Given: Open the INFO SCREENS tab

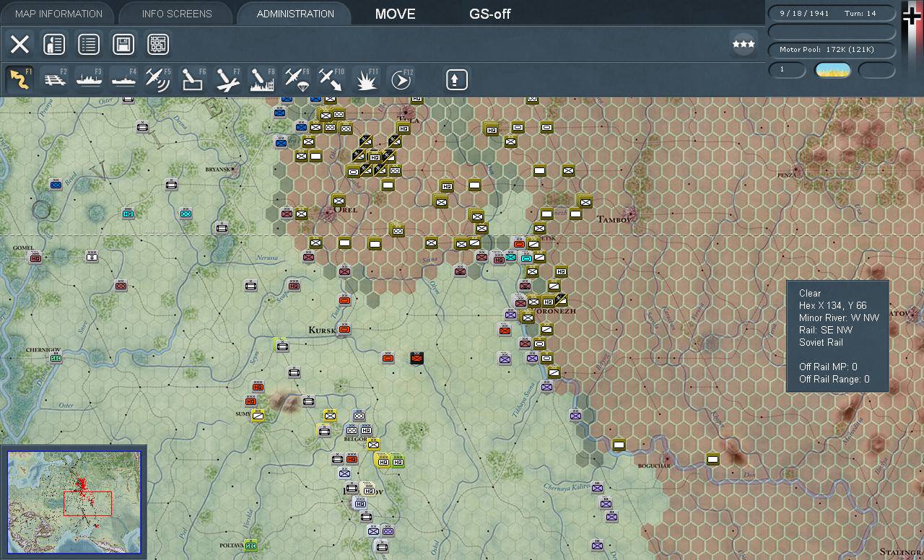Looking at the screenshot, I should (x=177, y=14).
